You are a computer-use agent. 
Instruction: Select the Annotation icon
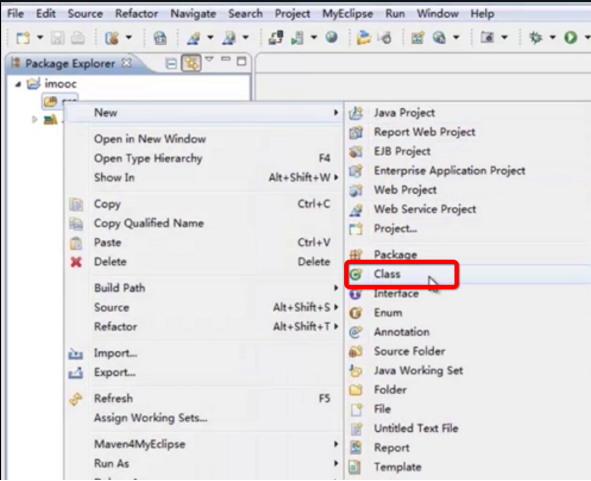356,332
